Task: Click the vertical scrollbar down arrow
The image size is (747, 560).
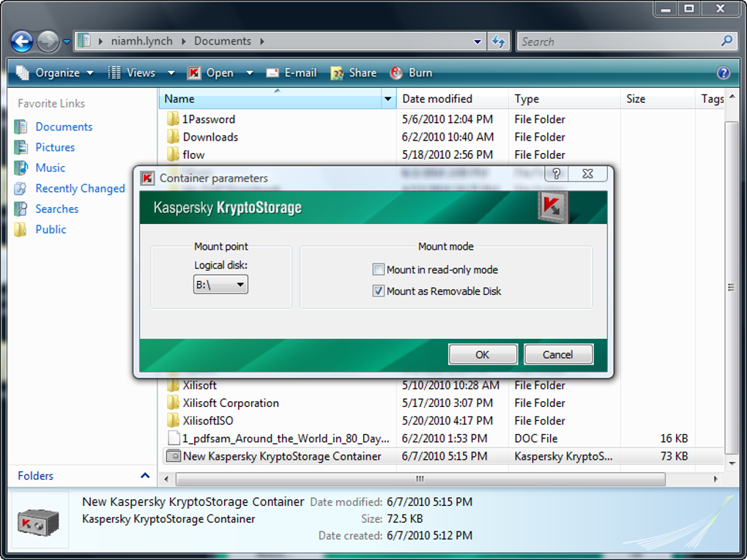Action: (732, 463)
